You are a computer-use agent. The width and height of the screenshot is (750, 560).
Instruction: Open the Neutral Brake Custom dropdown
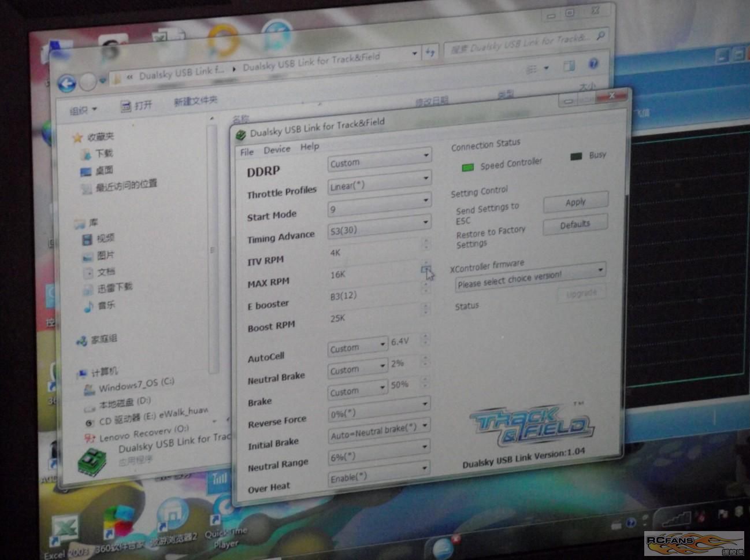click(357, 369)
